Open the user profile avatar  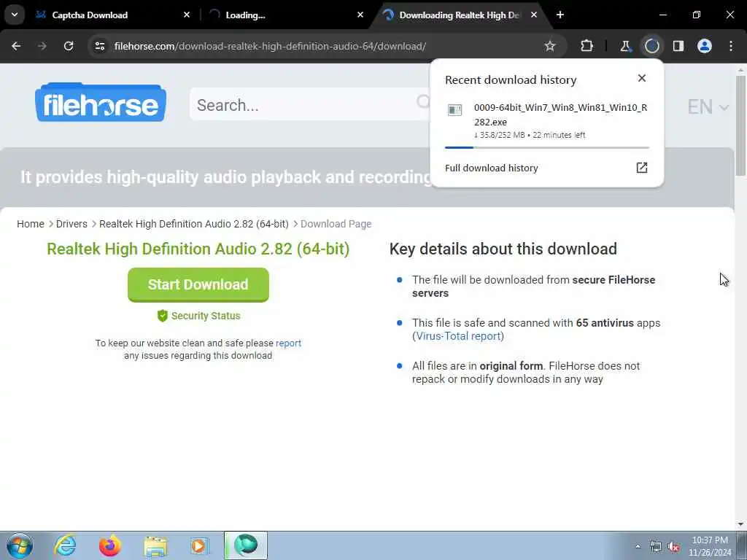tap(705, 46)
